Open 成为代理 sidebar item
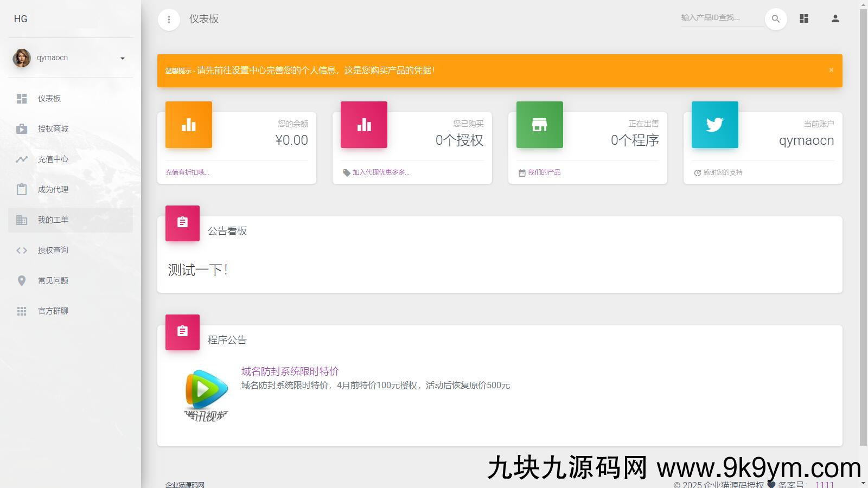Screen dimensions: 868x488 (x=53, y=190)
